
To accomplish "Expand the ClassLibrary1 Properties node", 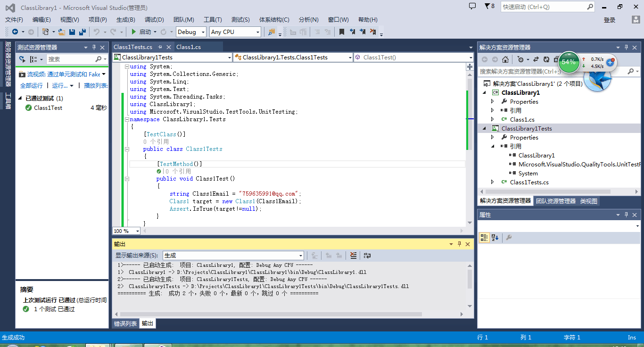I will pyautogui.click(x=493, y=101).
